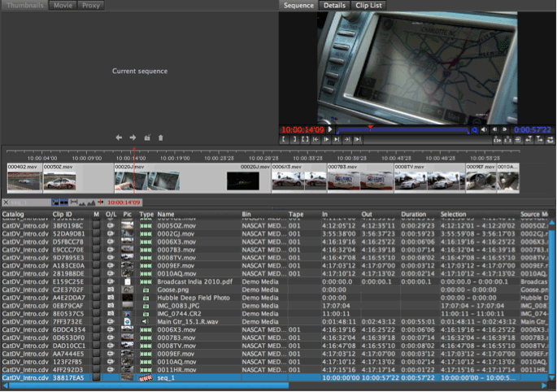
Task: Mark the M checkbox for Goose.png
Action: pos(96,289)
